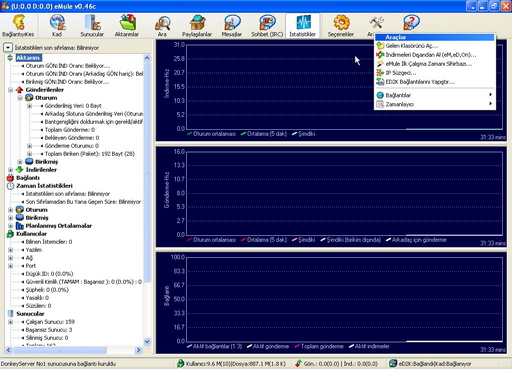Collapse the Oturum branch under Gönderilenler

(x=20, y=98)
